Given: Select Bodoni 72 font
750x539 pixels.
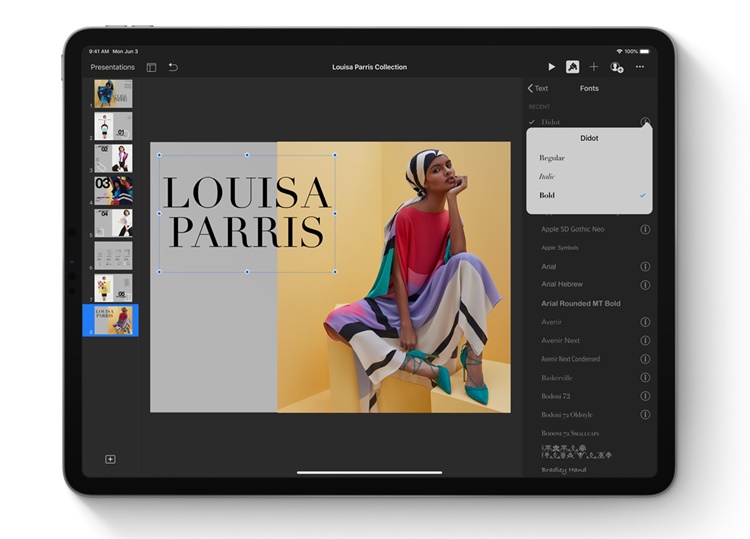Looking at the screenshot, I should 555,396.
